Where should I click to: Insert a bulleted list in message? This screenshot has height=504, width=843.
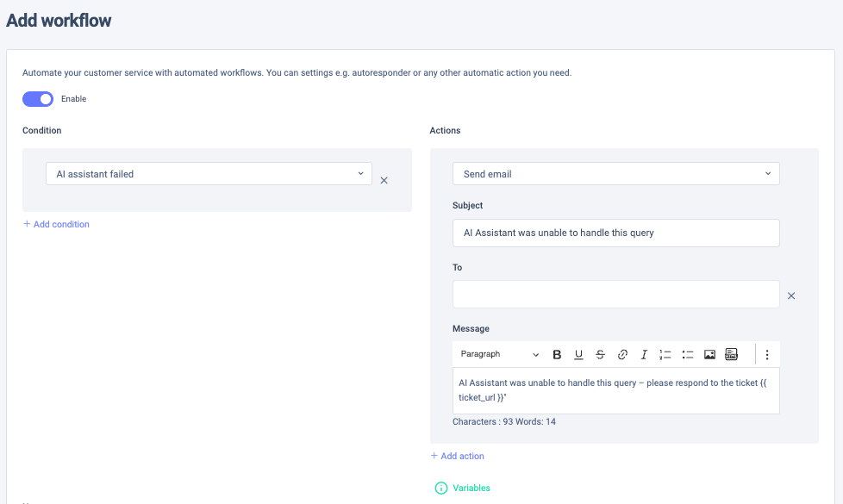(688, 354)
